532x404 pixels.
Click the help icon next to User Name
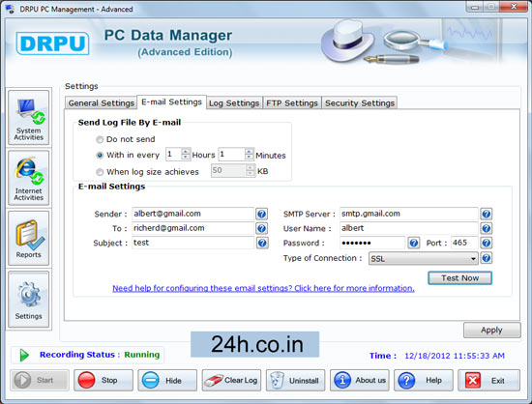[x=486, y=228]
